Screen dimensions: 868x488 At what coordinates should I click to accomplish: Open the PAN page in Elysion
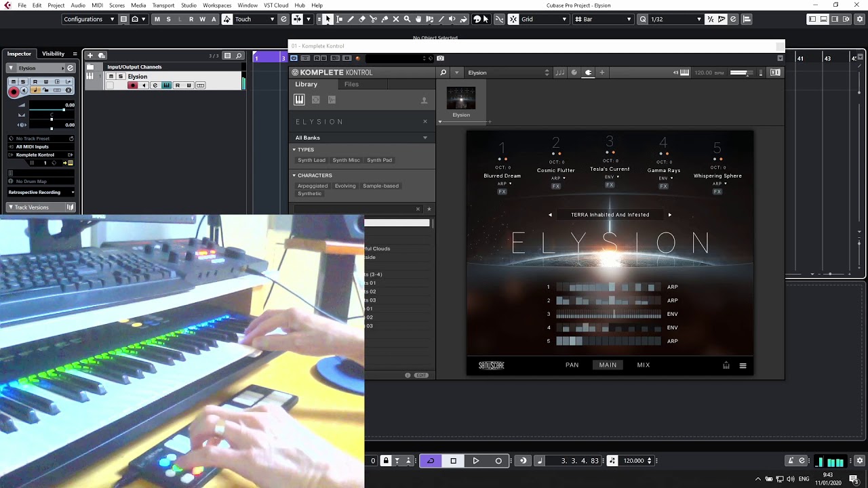(x=572, y=365)
